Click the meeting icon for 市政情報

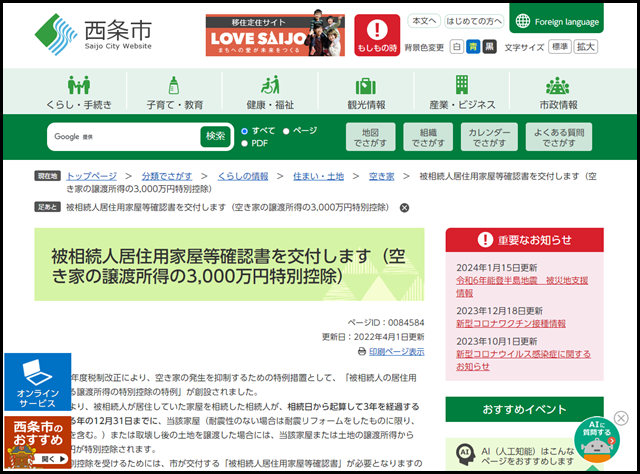tap(558, 85)
